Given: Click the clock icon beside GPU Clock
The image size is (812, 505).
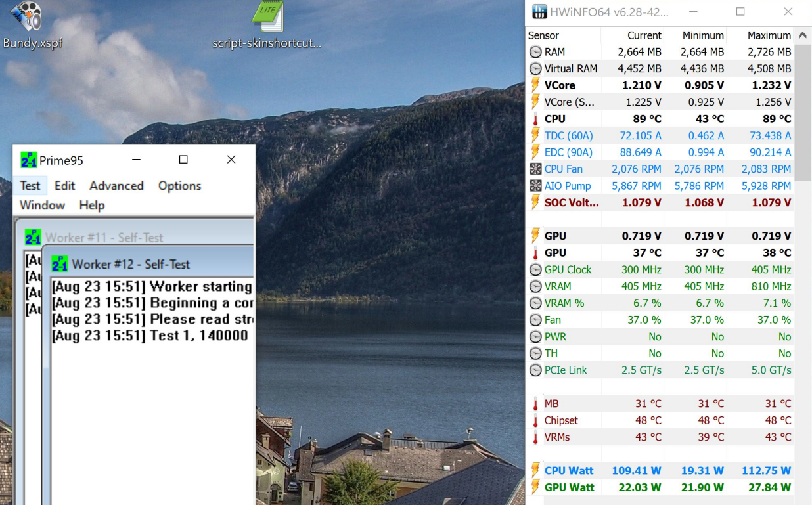Looking at the screenshot, I should point(536,270).
